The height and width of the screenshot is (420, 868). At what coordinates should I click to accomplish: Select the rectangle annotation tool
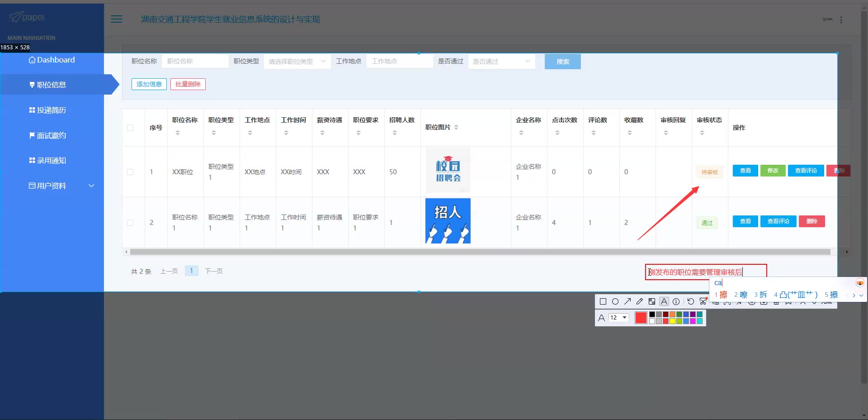pos(603,301)
